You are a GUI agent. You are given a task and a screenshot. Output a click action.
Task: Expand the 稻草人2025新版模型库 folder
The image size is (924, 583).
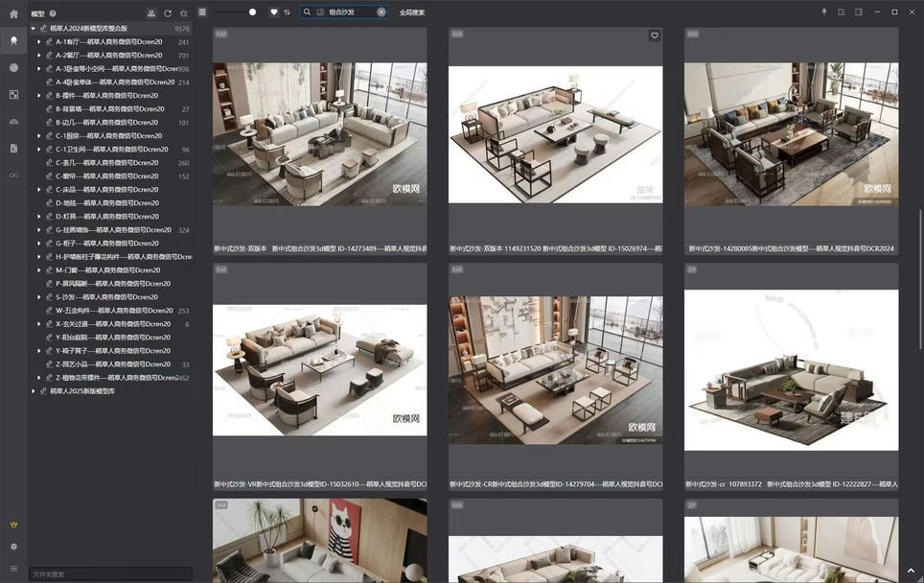click(34, 391)
